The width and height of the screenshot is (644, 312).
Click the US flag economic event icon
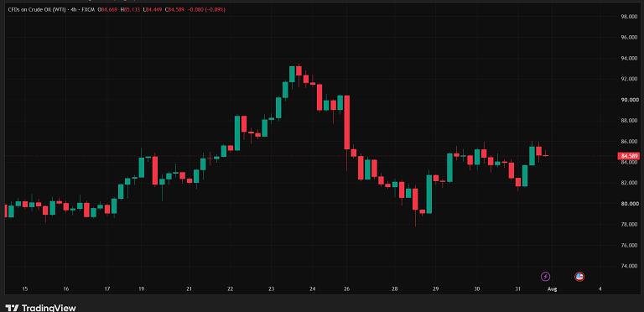click(x=579, y=276)
